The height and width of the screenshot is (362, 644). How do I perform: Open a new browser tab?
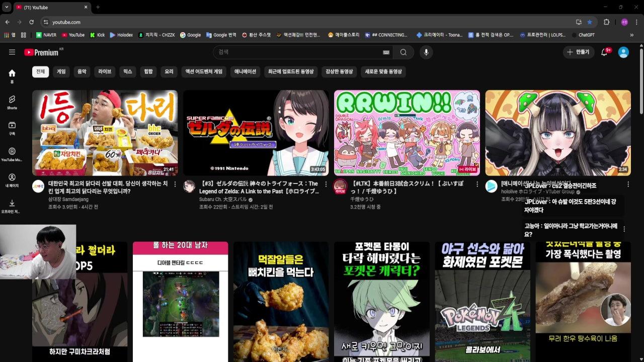[x=98, y=7]
